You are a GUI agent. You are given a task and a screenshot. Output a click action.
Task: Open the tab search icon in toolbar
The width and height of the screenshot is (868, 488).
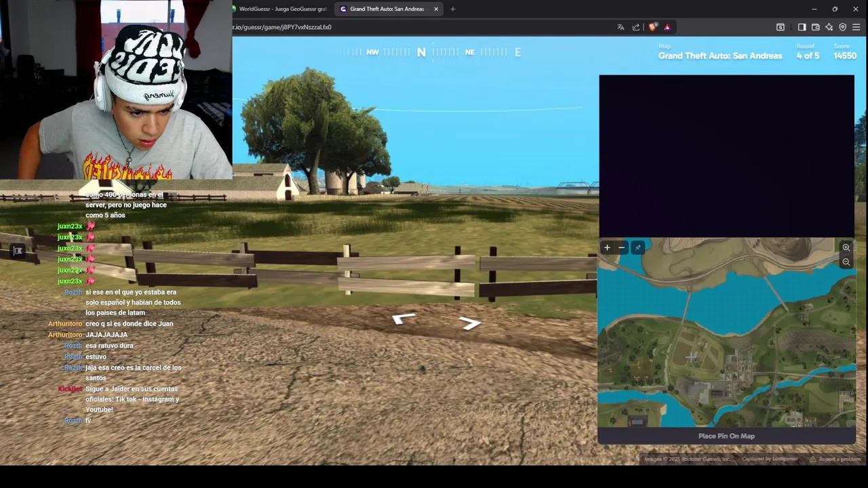pyautogui.click(x=781, y=27)
